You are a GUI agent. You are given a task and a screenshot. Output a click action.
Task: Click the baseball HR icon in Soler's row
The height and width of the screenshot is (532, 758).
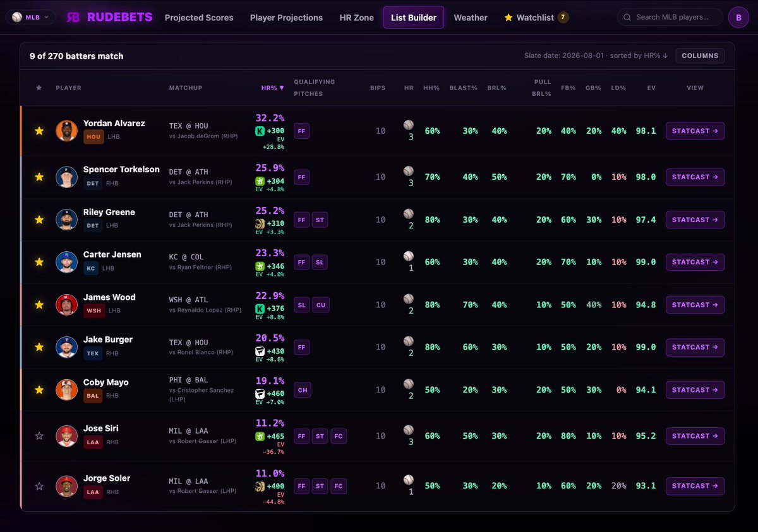(409, 480)
